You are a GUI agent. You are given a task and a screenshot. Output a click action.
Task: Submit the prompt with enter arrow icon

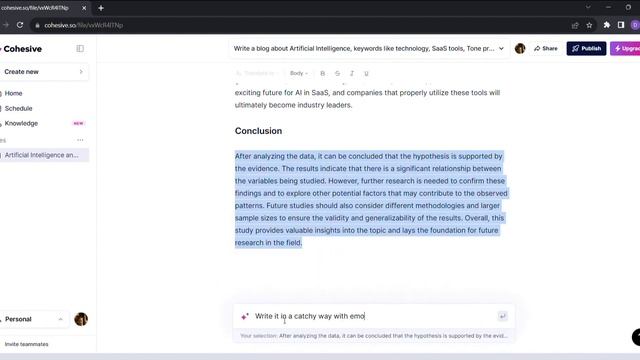tap(502, 316)
